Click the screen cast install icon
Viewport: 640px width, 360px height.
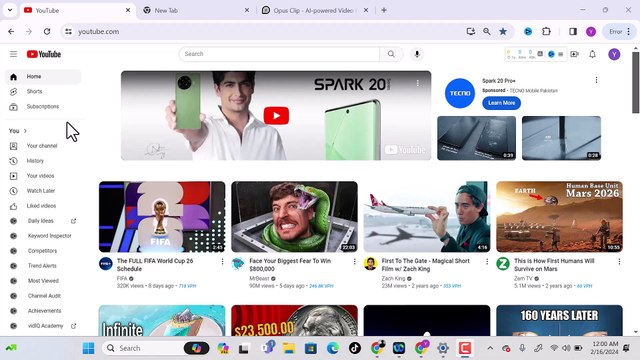pyautogui.click(x=471, y=31)
